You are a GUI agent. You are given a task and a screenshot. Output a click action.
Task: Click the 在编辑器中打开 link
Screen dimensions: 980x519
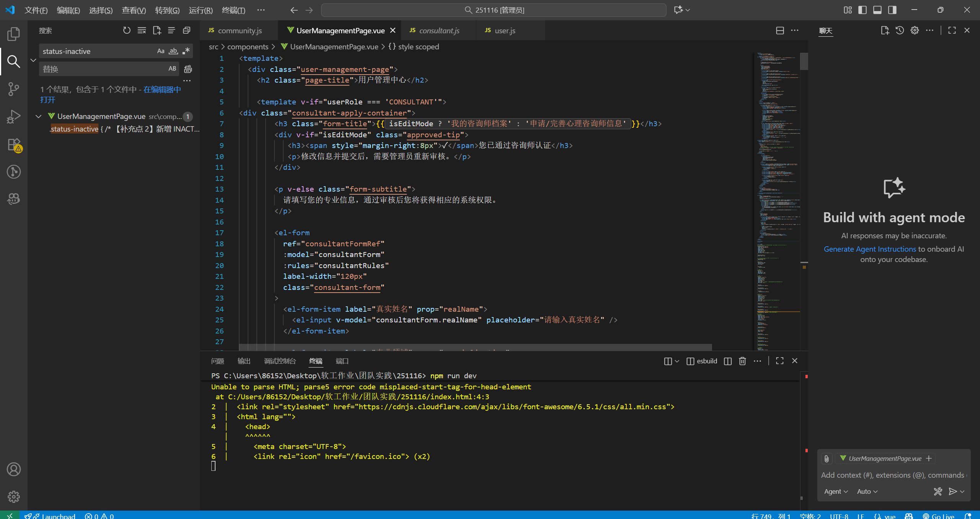(x=162, y=89)
